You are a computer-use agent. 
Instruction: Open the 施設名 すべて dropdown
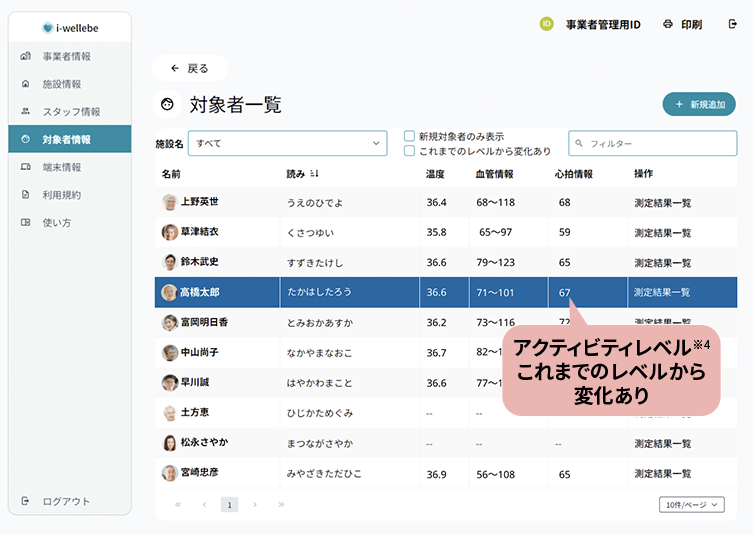coord(287,143)
